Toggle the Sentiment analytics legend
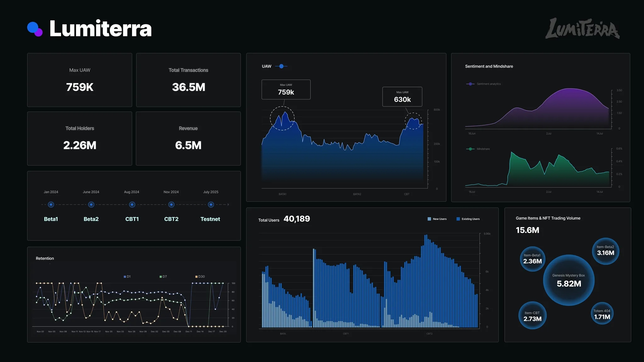Viewport: 644px width, 362px height. pos(484,84)
